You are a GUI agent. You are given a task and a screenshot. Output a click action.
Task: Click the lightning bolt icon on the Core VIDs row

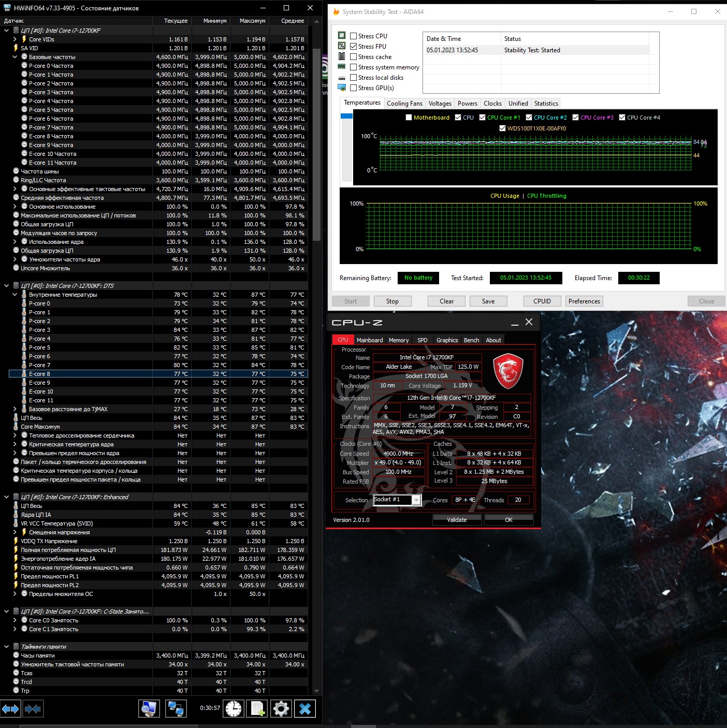(24, 39)
